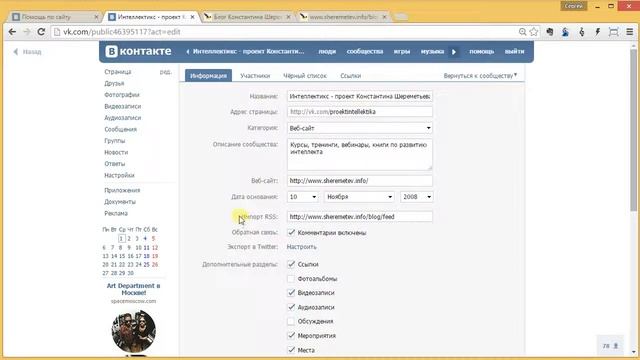Click into the 'Название' name field
Viewport: 640px width, 360px height.
(x=360, y=96)
